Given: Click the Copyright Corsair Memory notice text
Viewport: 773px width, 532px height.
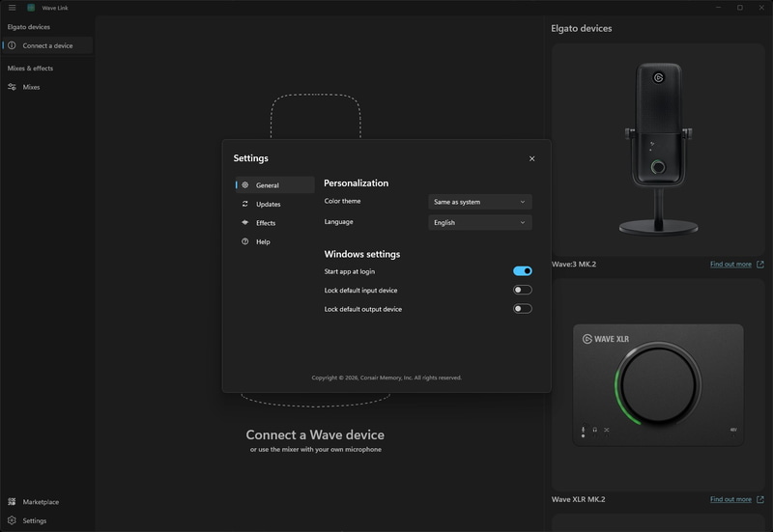Looking at the screenshot, I should tap(386, 378).
